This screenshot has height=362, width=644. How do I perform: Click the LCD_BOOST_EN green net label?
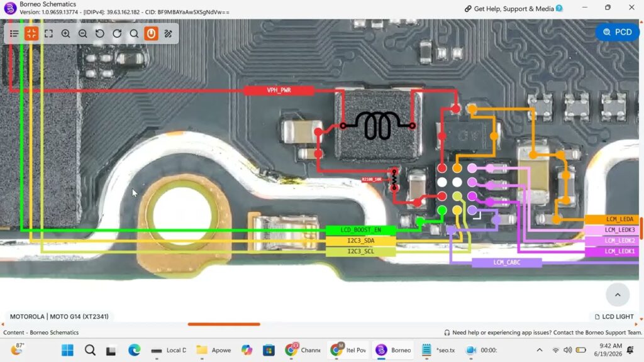[360, 230]
